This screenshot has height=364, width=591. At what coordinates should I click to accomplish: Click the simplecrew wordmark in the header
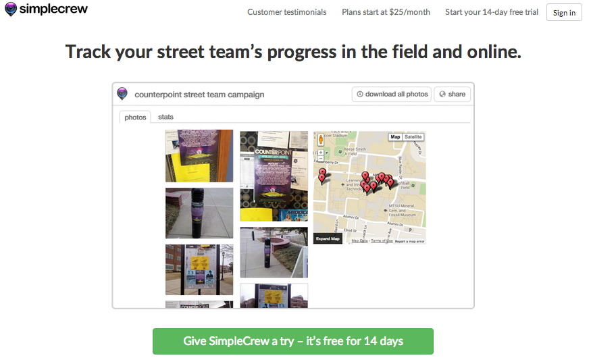click(x=53, y=8)
